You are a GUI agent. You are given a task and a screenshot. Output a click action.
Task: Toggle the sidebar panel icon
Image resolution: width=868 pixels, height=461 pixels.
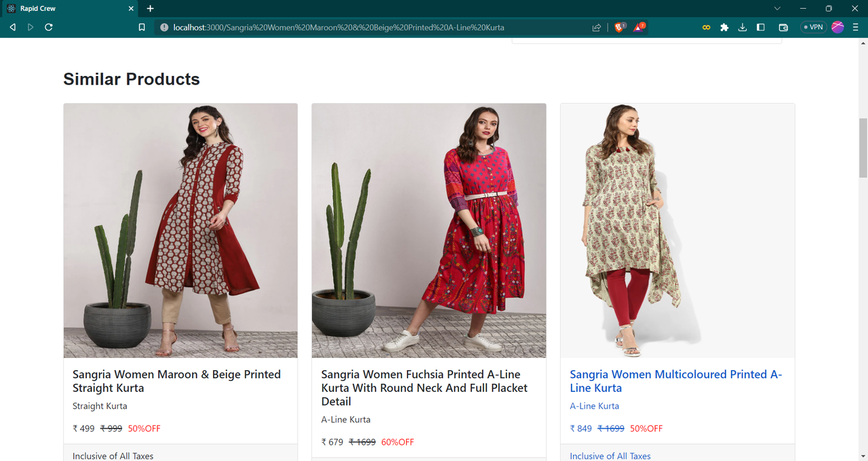(761, 27)
